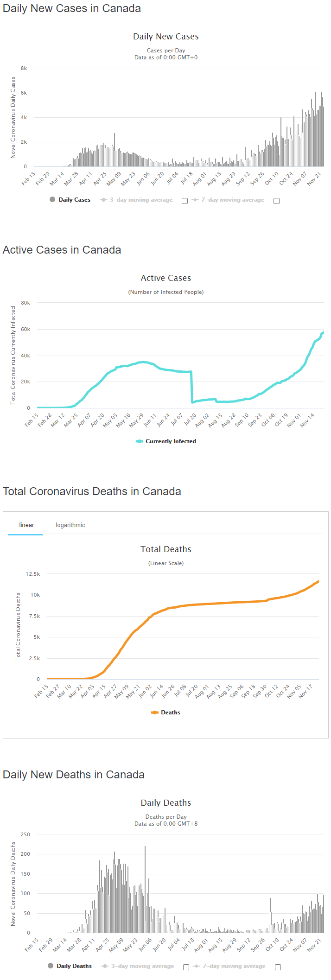Click 7-day average legend marker under Daily Deaths

click(x=197, y=966)
